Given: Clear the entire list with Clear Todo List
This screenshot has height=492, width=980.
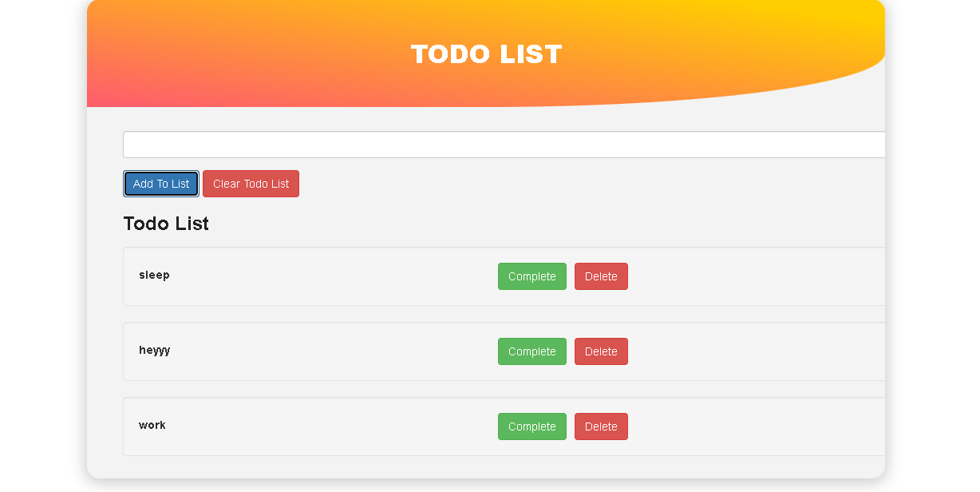Looking at the screenshot, I should click(x=251, y=184).
